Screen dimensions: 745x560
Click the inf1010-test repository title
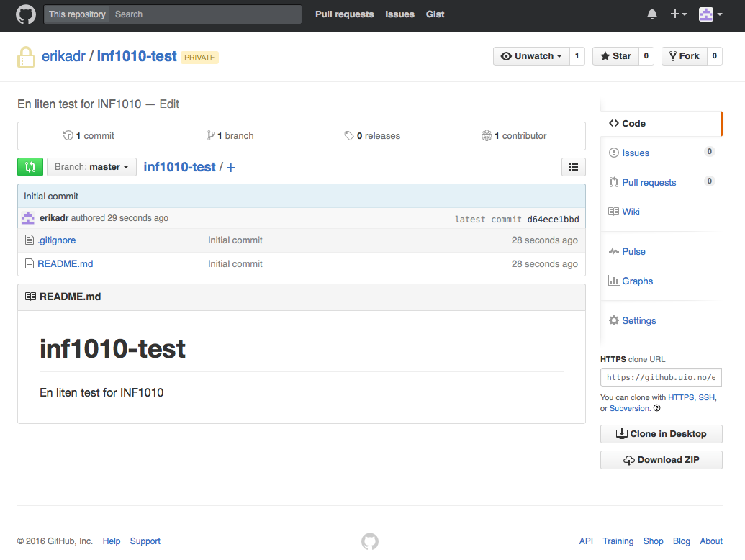coord(137,56)
